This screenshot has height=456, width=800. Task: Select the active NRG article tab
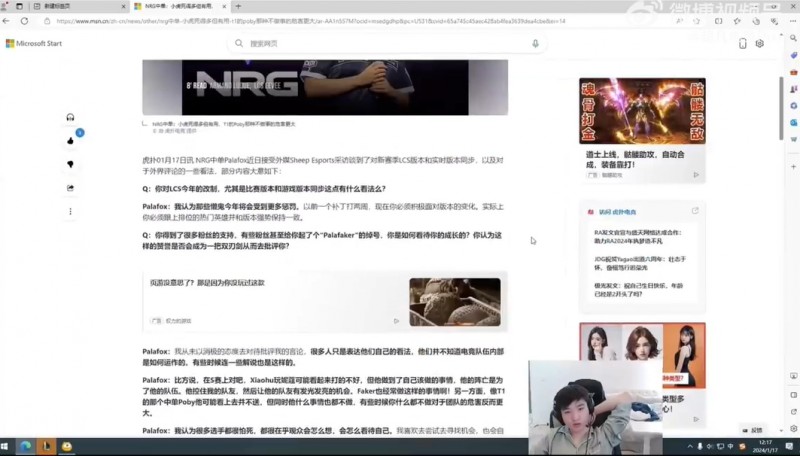pyautogui.click(x=180, y=7)
